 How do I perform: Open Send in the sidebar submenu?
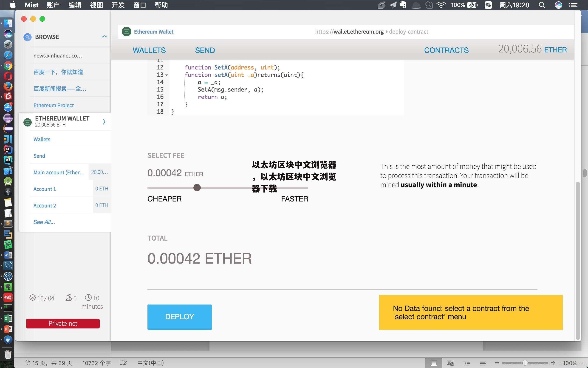coord(39,156)
